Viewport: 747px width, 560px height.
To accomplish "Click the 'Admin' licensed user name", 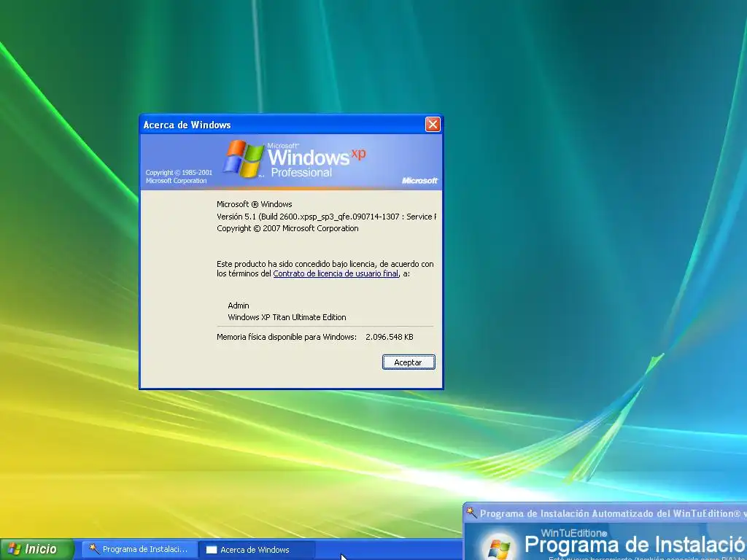I will tap(239, 306).
